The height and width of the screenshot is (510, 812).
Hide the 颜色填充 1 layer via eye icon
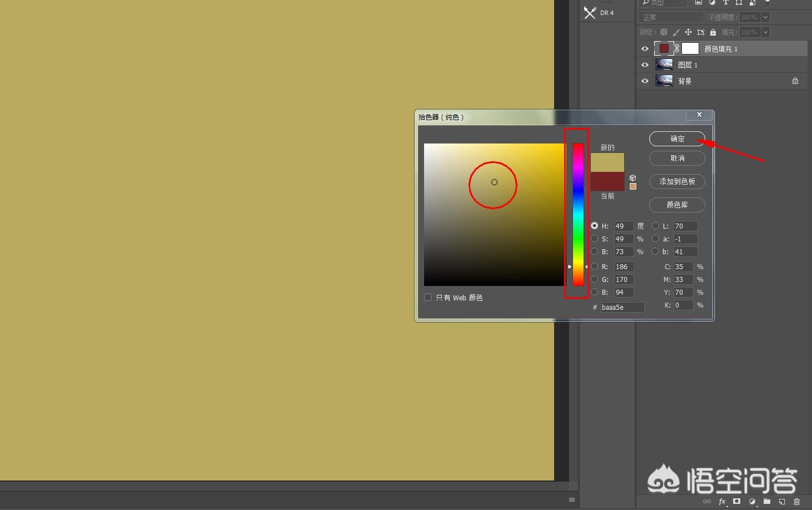(x=645, y=49)
